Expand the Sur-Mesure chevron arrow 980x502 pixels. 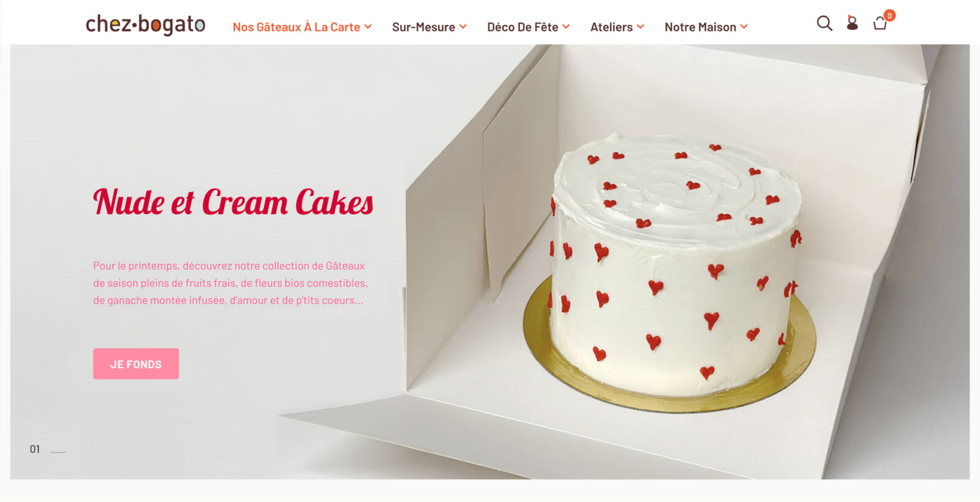click(463, 26)
